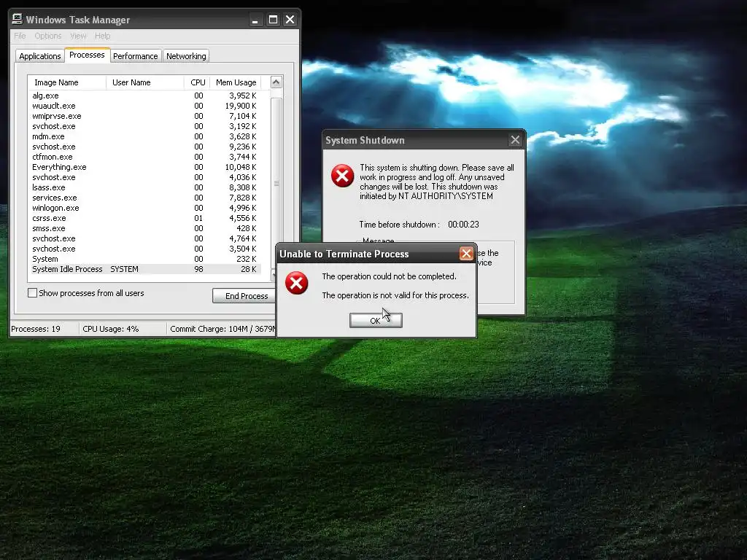This screenshot has height=560, width=747.
Task: Click the red error icon in Unable to Terminate dialog
Action: pyautogui.click(x=296, y=283)
